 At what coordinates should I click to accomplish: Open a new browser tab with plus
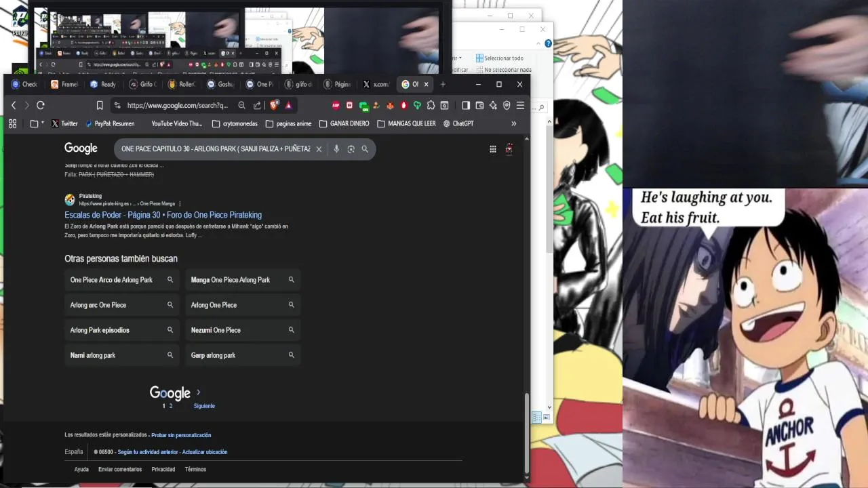click(443, 84)
